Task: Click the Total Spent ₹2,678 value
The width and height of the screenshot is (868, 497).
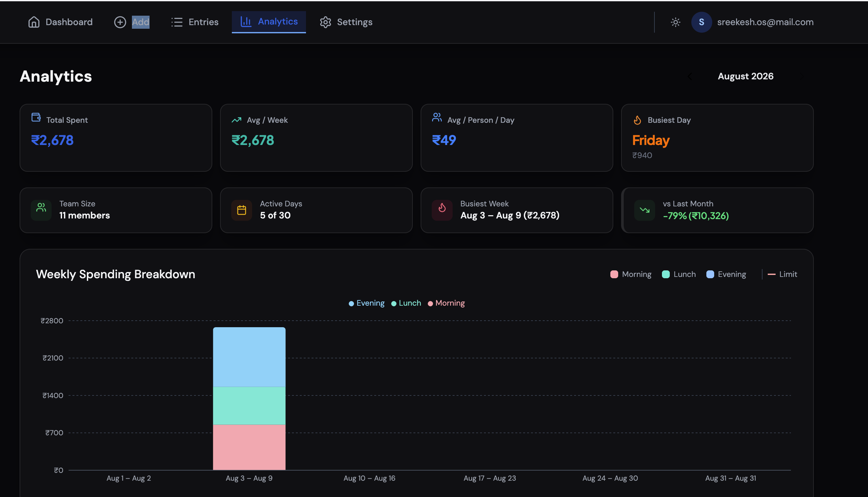Action: click(x=52, y=140)
